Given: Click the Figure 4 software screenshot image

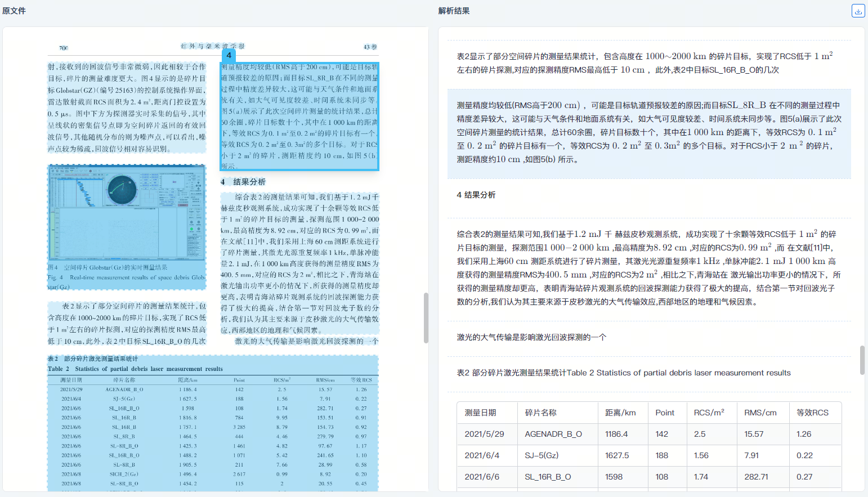Looking at the screenshot, I should 127,212.
